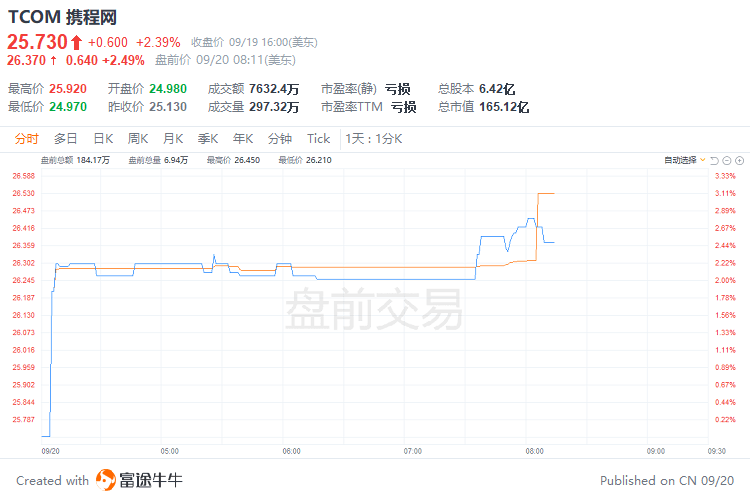Click the 26.530 price axis label
Image resolution: width=750 pixels, height=501 pixels.
pos(23,193)
